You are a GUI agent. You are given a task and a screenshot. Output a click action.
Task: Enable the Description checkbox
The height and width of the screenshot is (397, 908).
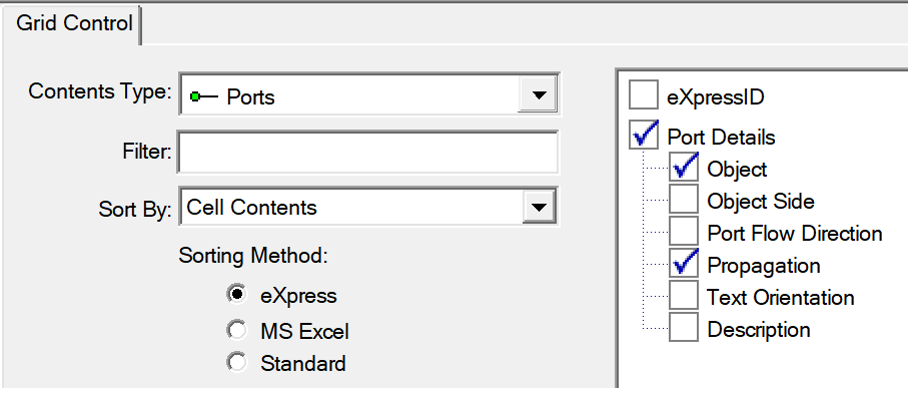tap(684, 328)
